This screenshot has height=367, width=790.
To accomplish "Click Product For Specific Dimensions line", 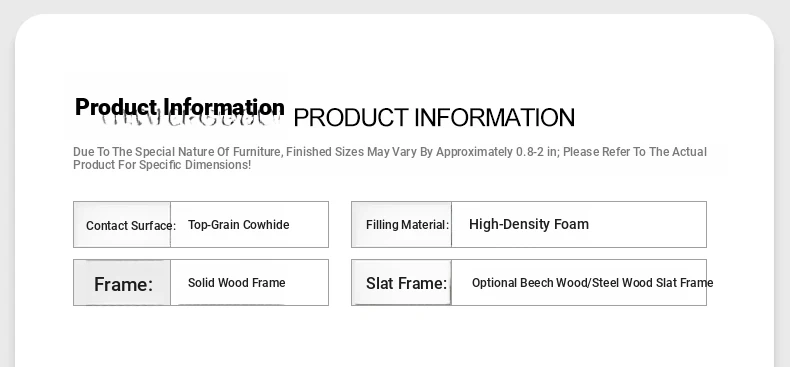I will click(x=162, y=165).
